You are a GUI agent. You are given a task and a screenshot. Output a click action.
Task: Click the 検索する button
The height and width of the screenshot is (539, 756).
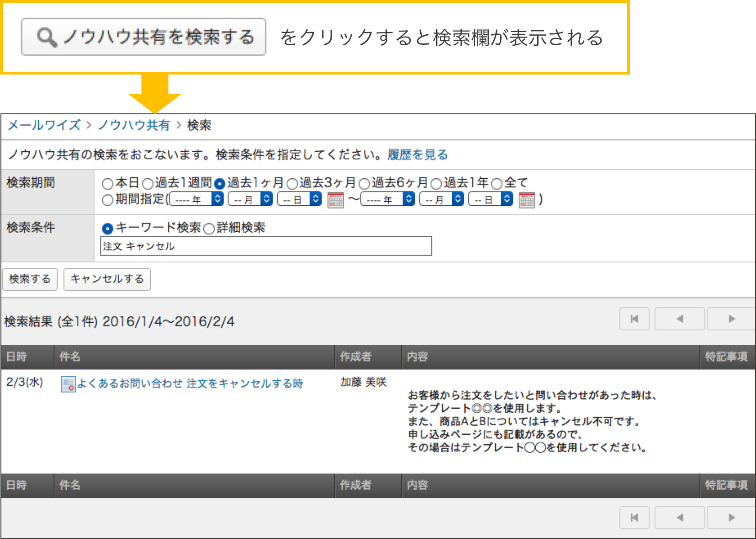30,279
